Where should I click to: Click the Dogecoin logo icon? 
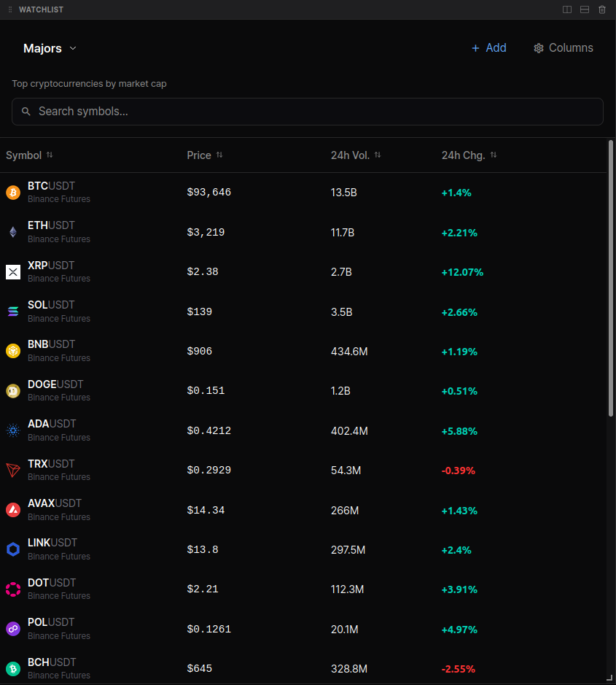(x=12, y=390)
